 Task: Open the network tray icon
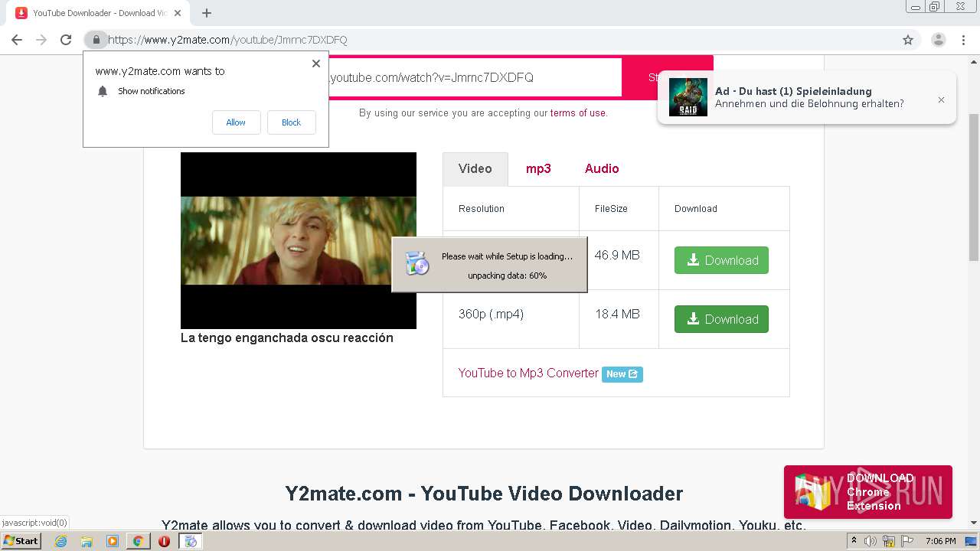click(889, 541)
